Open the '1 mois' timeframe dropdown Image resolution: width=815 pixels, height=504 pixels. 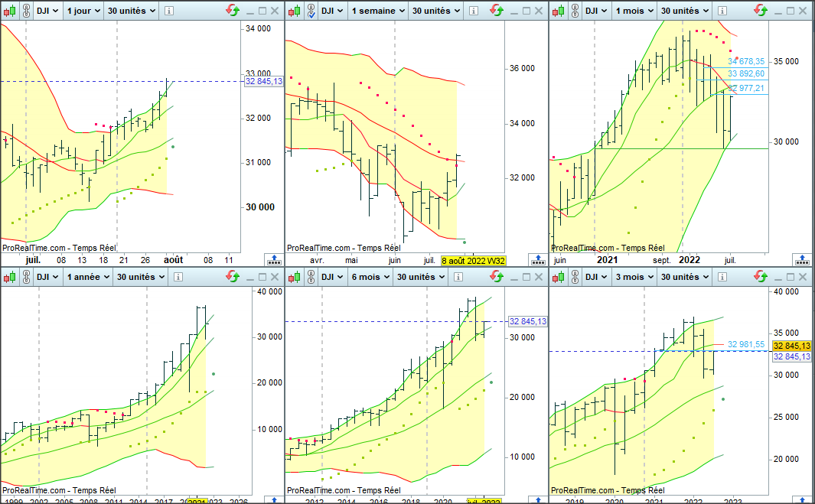[634, 11]
